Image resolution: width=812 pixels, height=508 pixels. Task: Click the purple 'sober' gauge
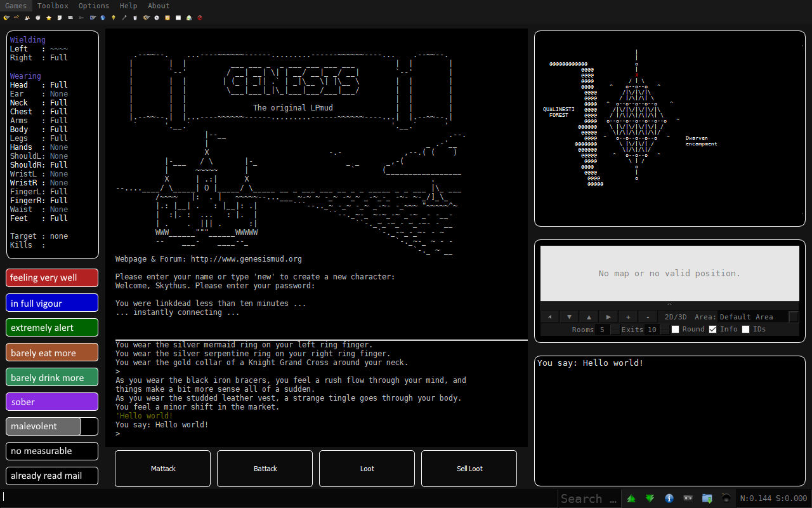coord(52,401)
